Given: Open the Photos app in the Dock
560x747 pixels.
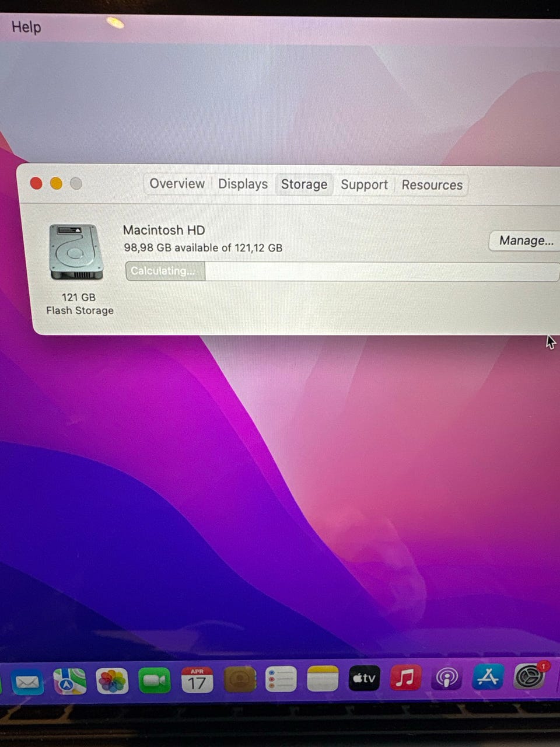Looking at the screenshot, I should coord(112,680).
